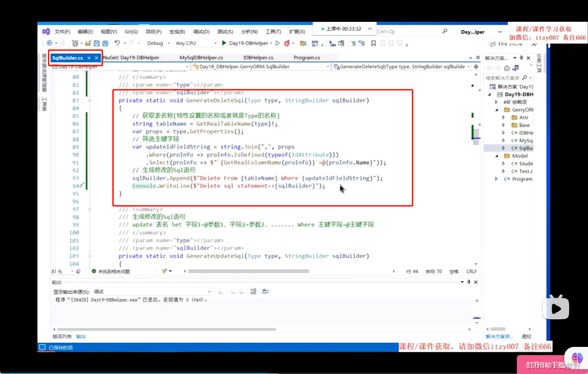This screenshot has height=374, width=588.
Task: Start debugging Day19-DBHelper with green play button
Action: click(x=247, y=43)
